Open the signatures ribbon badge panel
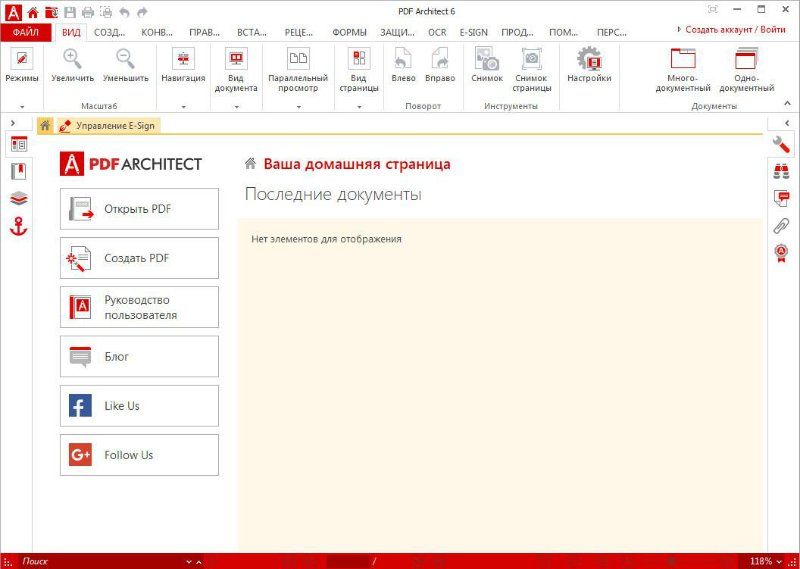 pos(781,253)
